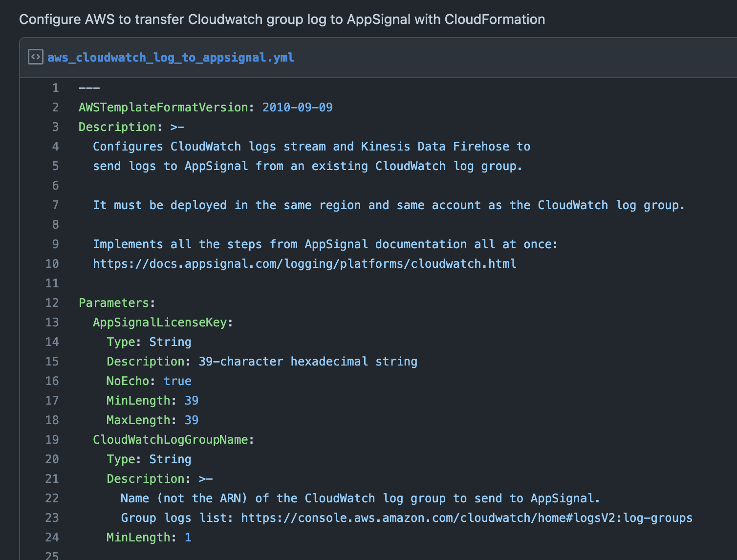Open aws_cloudwatch_log_to_appsignal.yml file link
737x560 pixels.
coord(171,57)
